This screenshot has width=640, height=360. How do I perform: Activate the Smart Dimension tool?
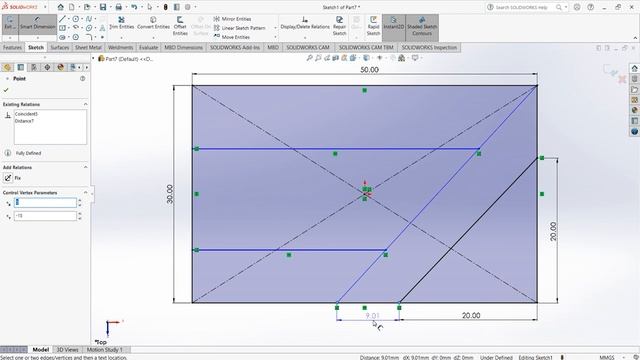click(x=38, y=23)
